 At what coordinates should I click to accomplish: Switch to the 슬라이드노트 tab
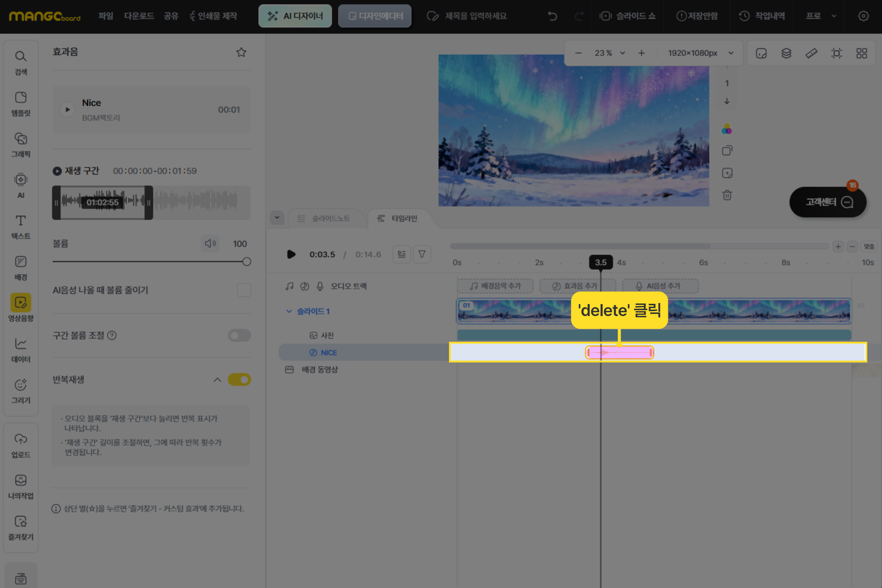[323, 219]
